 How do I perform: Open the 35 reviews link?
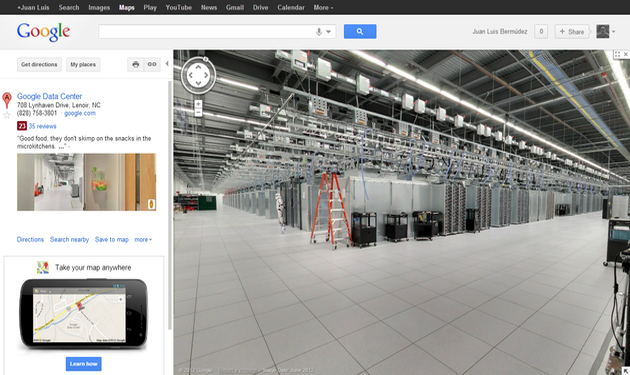pos(42,126)
